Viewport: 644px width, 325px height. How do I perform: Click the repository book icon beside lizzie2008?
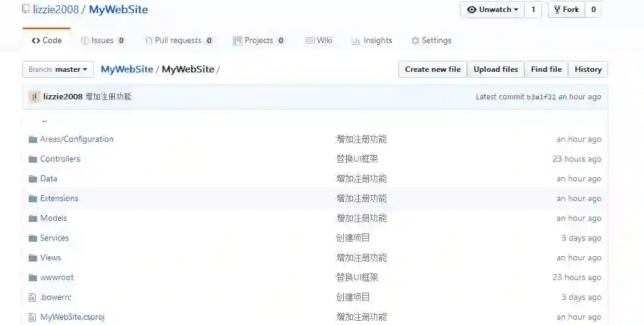point(26,9)
